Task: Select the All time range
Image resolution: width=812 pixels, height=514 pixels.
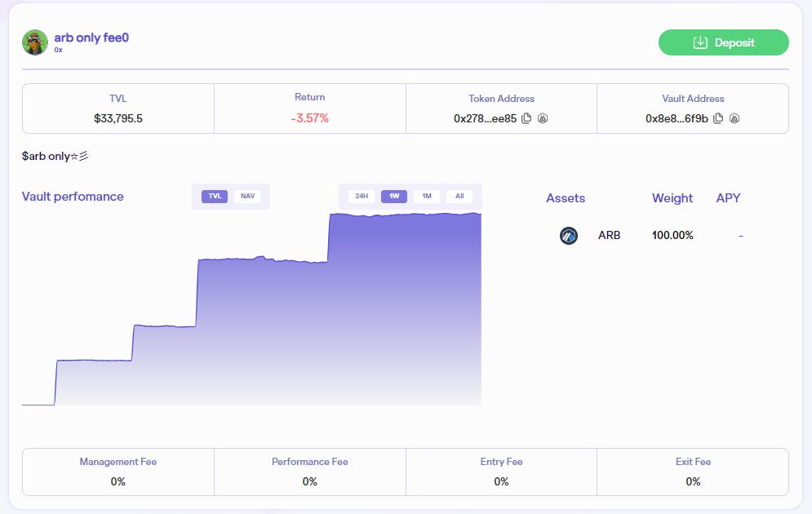Action: [459, 196]
